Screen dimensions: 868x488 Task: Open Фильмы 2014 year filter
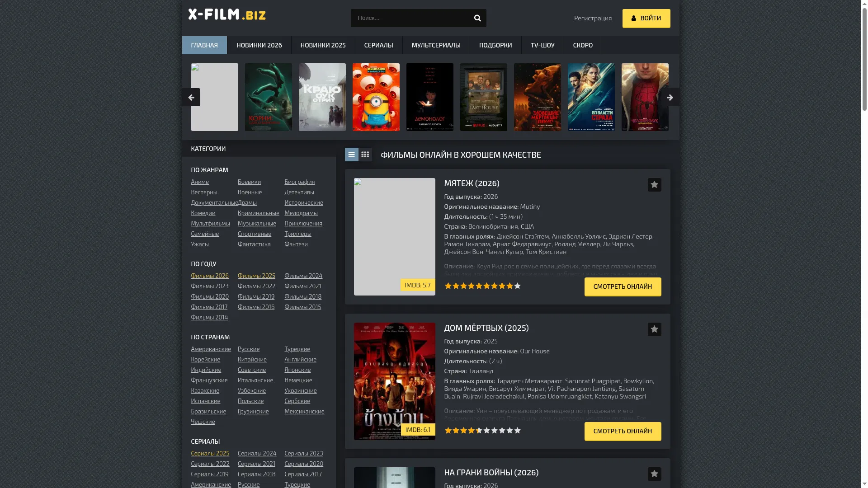click(x=209, y=317)
